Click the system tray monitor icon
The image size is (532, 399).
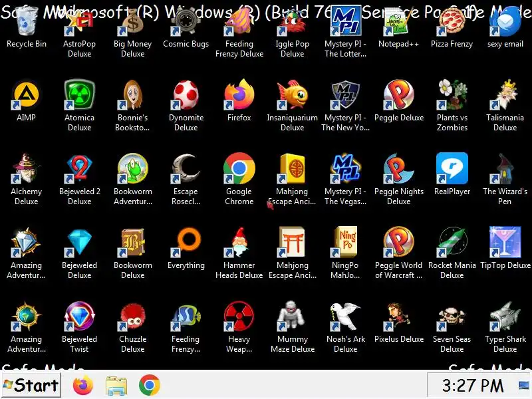[524, 385]
